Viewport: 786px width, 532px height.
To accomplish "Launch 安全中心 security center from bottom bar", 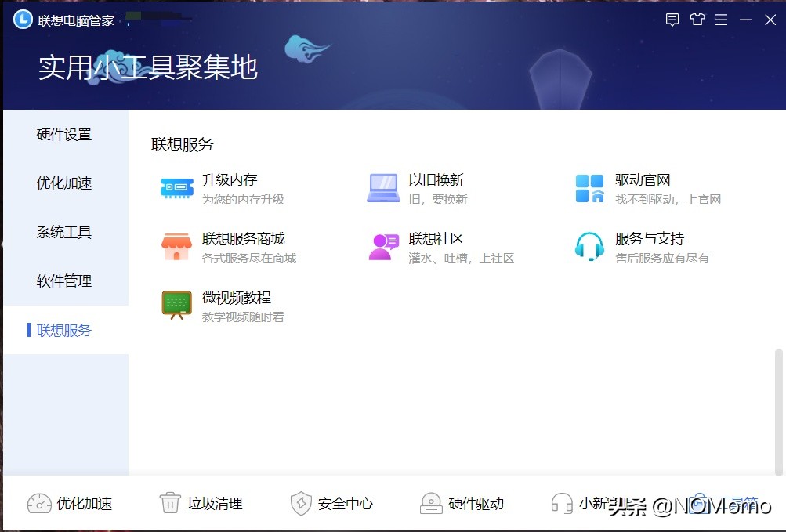I will 332,504.
